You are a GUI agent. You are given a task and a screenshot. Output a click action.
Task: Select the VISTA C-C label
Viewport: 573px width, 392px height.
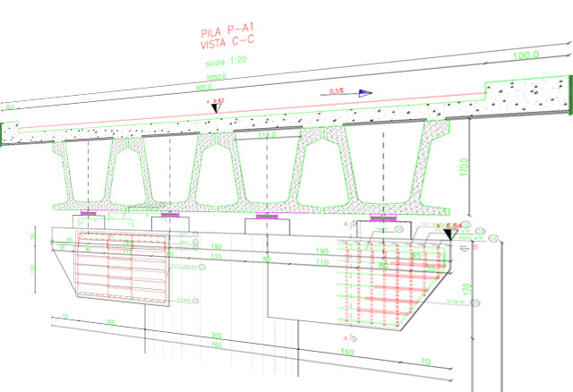(227, 43)
